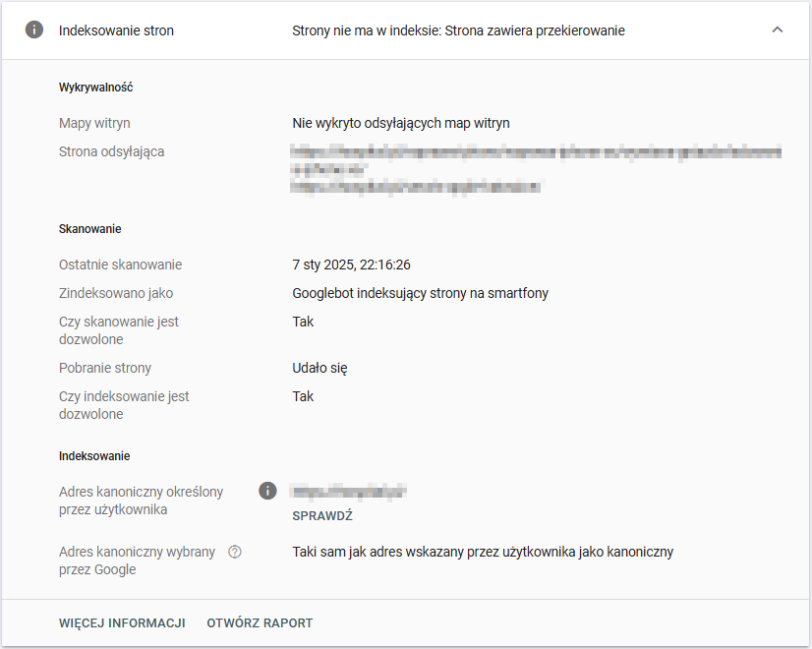Click the Mapy witryn label
This screenshot has height=649, width=812.
pos(94,123)
